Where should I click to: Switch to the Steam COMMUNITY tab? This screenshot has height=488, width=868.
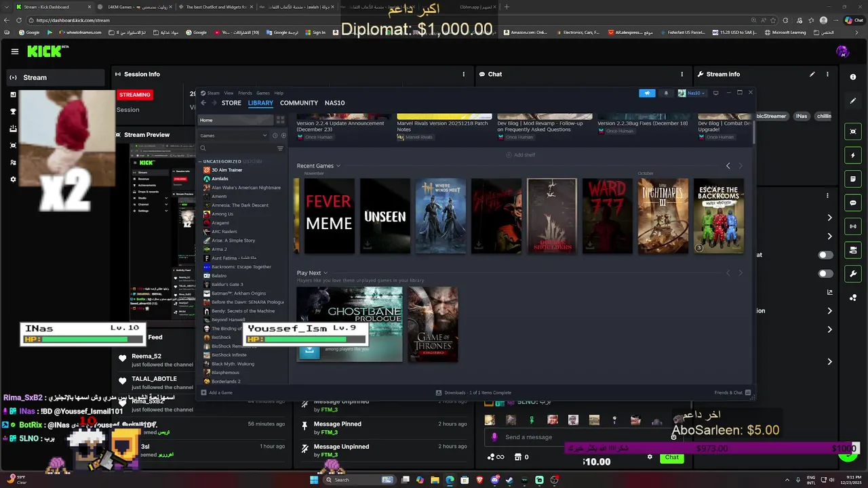click(x=299, y=103)
